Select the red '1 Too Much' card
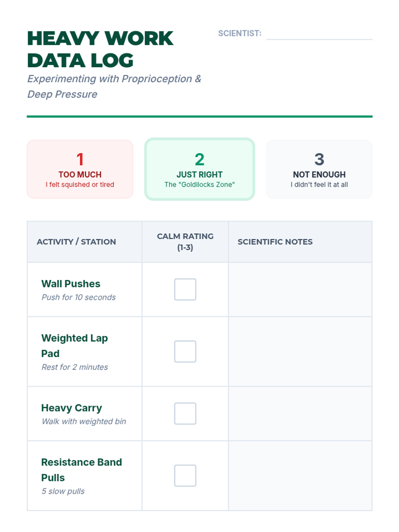The image size is (399, 532). click(80, 169)
